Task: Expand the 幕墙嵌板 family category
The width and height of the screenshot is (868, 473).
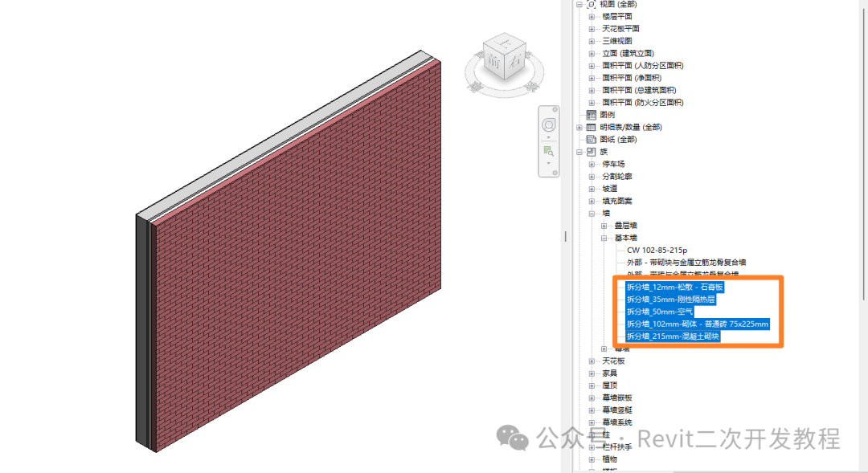Action: [592, 398]
